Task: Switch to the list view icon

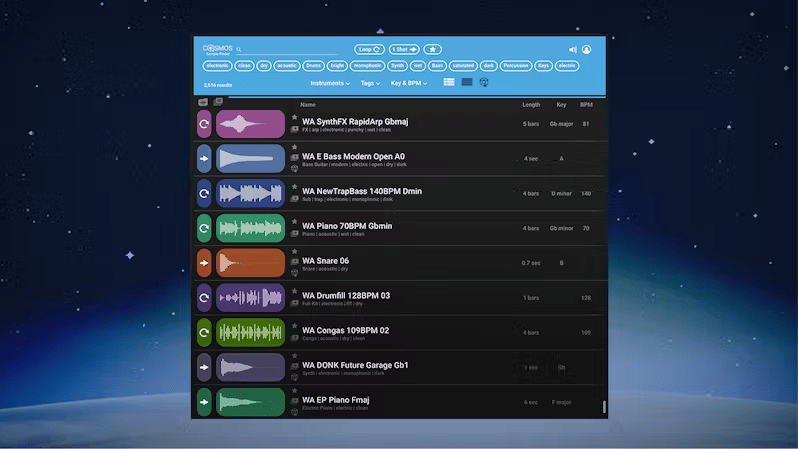Action: 449,82
